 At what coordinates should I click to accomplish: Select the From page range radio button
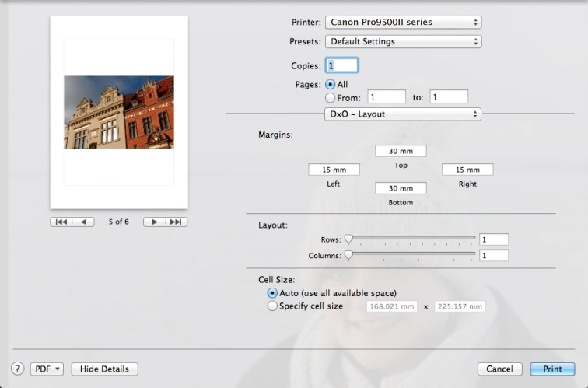click(x=330, y=98)
